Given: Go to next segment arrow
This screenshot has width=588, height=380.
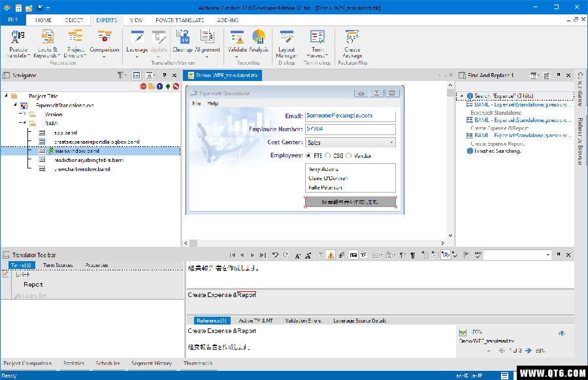Looking at the screenshot, I should [x=252, y=255].
